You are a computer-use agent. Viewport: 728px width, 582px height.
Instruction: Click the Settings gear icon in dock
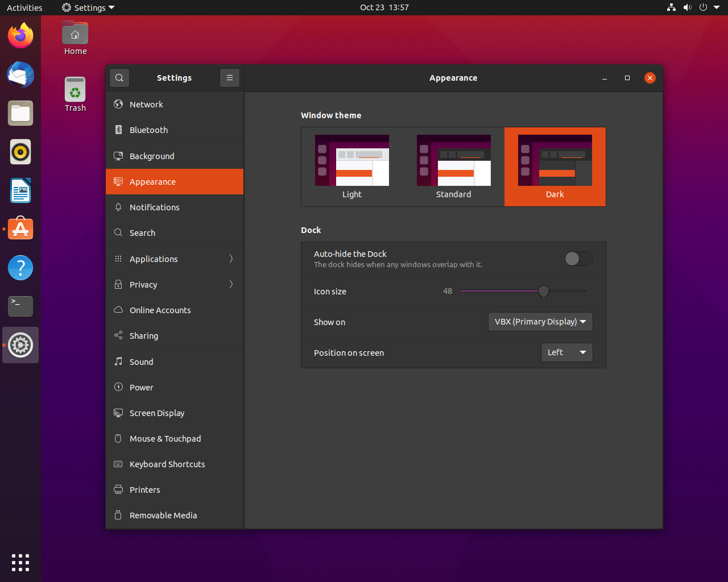20,345
